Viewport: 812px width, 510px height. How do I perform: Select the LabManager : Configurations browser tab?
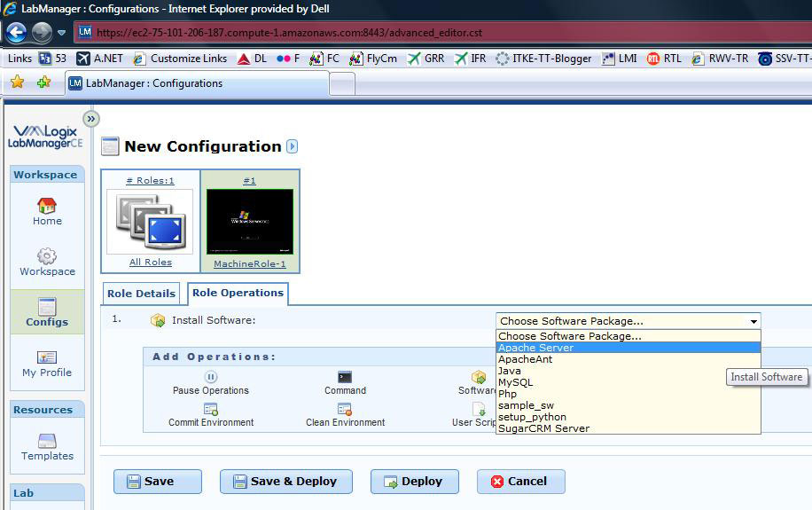pos(197,82)
